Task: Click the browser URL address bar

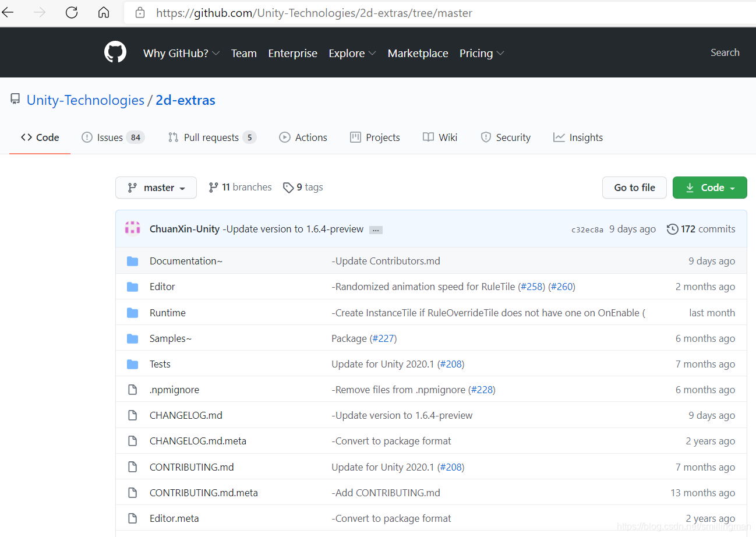Action: point(440,12)
